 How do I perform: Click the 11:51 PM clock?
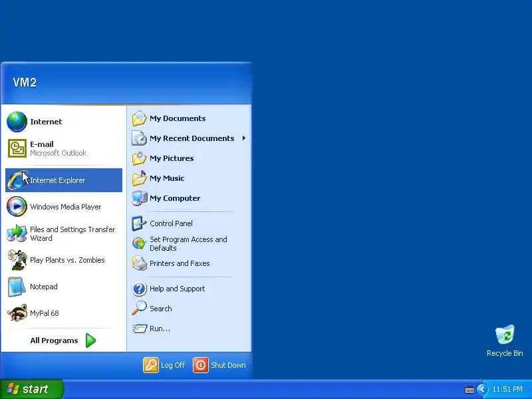pyautogui.click(x=507, y=389)
